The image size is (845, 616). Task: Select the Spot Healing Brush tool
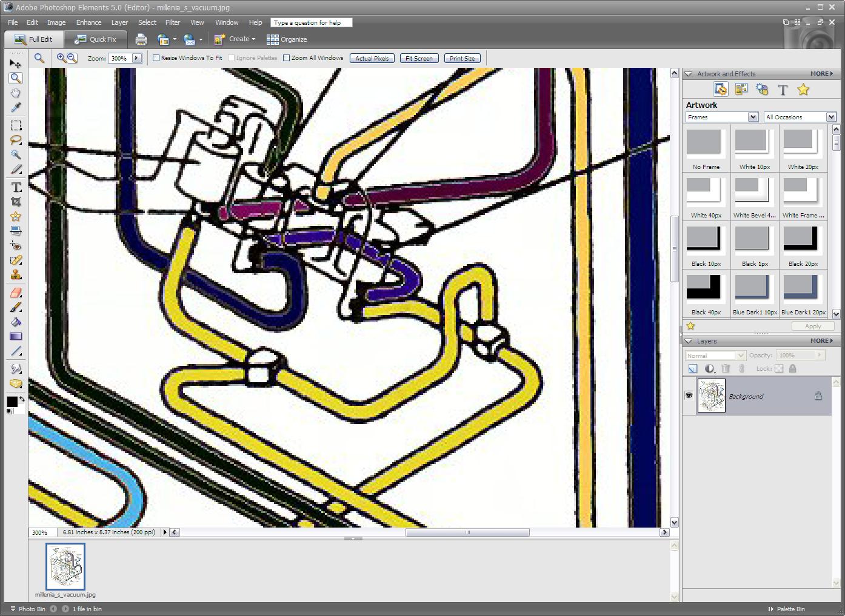[16, 260]
